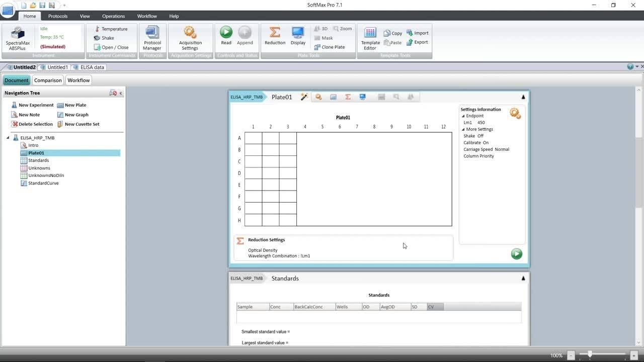Open the Operations ribbon tab
This screenshot has height=362, width=644.
[x=113, y=16]
